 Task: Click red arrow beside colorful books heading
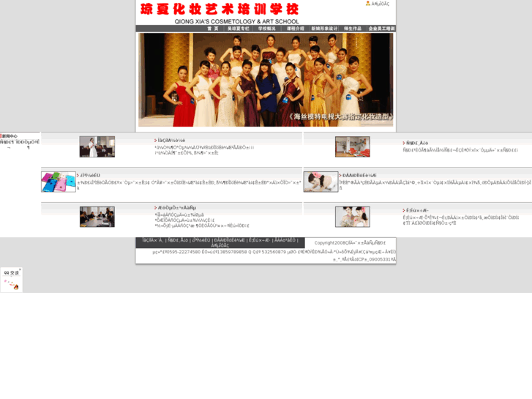pos(78,175)
